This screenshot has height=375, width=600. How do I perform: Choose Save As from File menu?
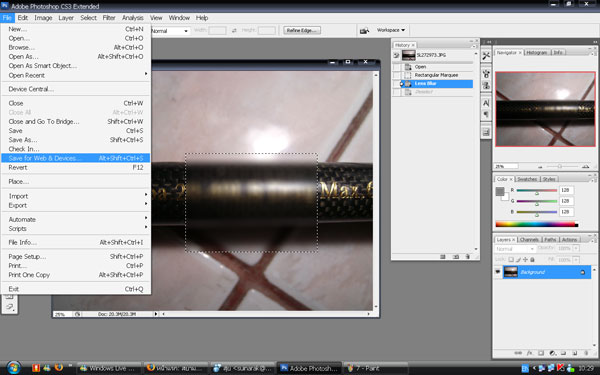click(x=75, y=140)
